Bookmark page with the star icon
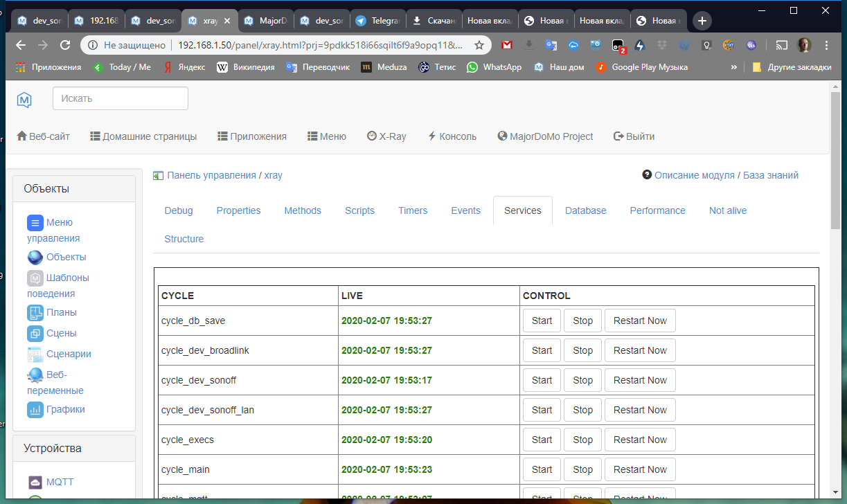 coord(479,45)
